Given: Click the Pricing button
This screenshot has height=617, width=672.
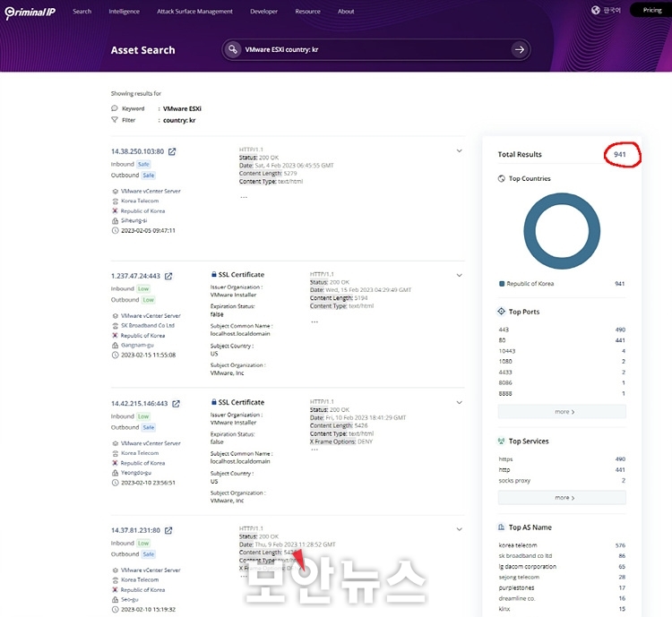Looking at the screenshot, I should coord(651,11).
